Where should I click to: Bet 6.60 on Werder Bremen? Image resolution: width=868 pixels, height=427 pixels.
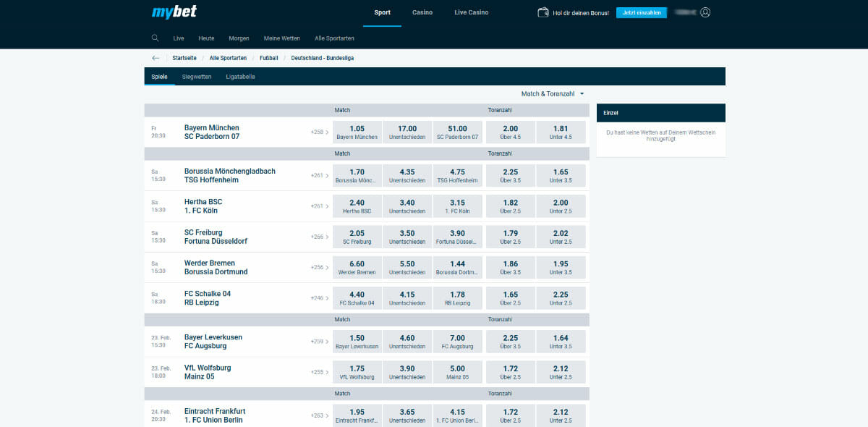357,267
